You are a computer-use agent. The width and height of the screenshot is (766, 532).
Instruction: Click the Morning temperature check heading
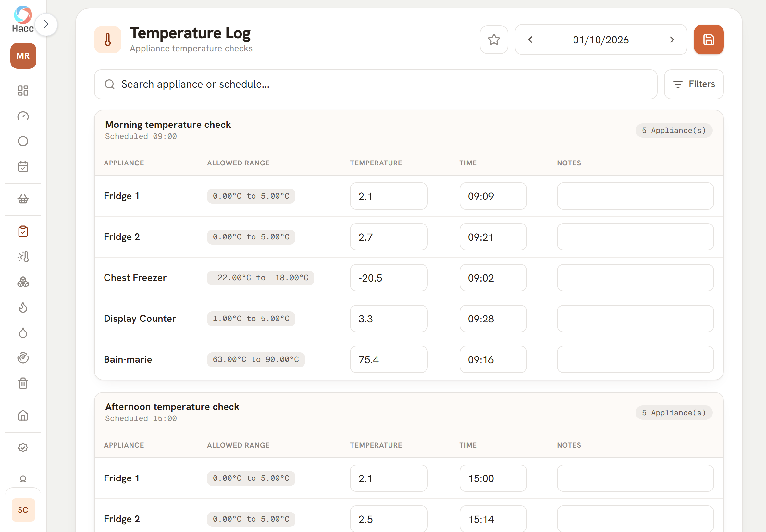(168, 125)
